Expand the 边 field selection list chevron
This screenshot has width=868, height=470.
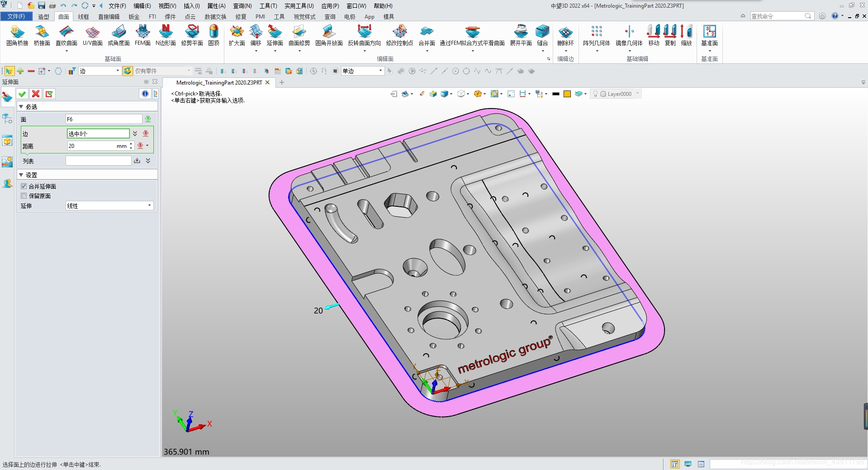click(135, 133)
